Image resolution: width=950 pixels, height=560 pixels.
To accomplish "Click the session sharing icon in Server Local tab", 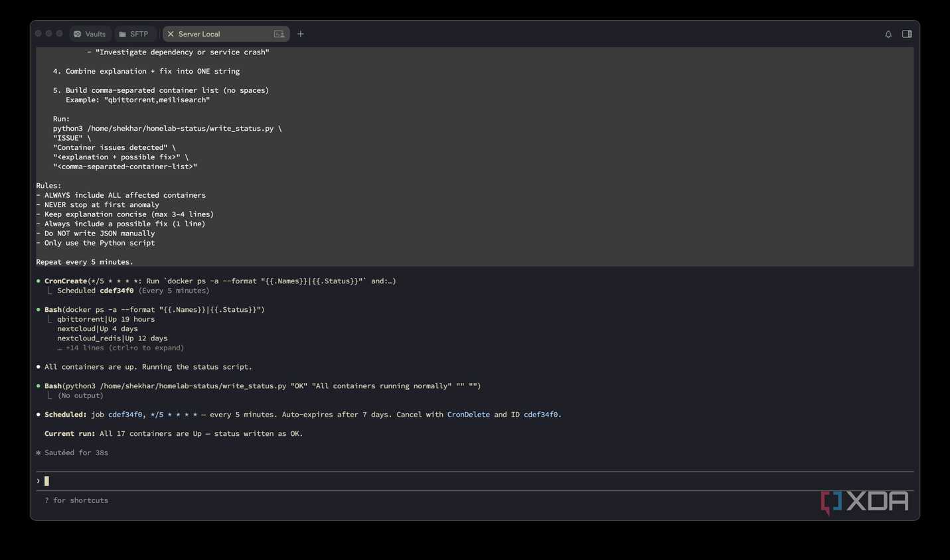I will pyautogui.click(x=279, y=34).
